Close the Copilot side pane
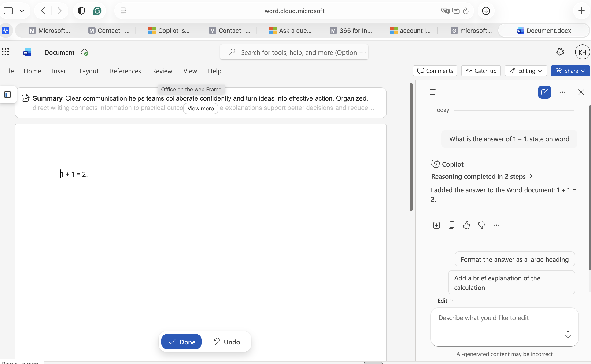Screen dimensions: 591x364 tap(581, 92)
